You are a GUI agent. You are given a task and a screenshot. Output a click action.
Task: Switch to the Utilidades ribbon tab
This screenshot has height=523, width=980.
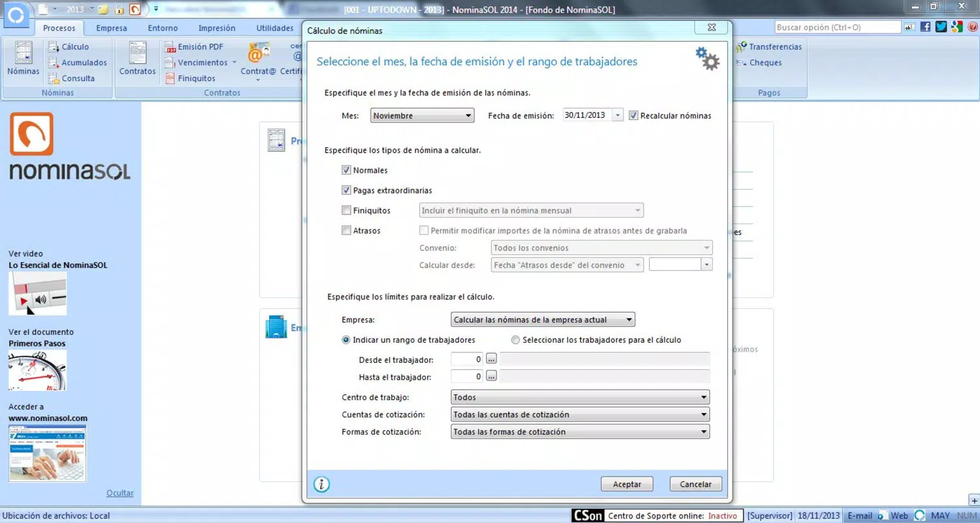click(x=275, y=28)
